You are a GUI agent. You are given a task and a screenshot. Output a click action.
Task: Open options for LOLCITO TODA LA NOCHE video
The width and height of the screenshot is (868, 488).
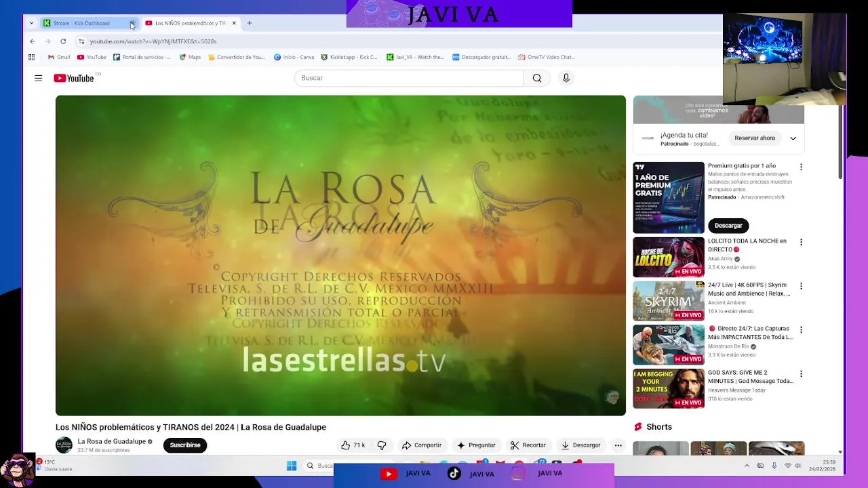coord(801,242)
